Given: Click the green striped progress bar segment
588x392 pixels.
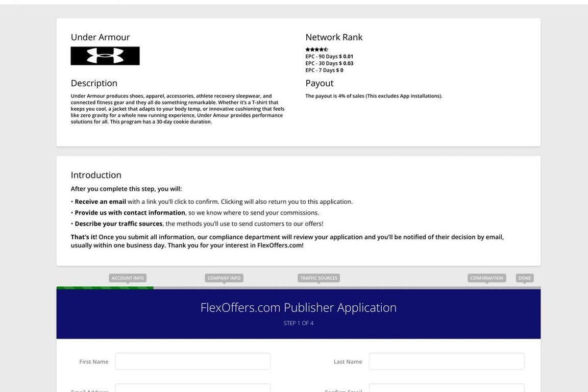Looking at the screenshot, I should 105,288.
